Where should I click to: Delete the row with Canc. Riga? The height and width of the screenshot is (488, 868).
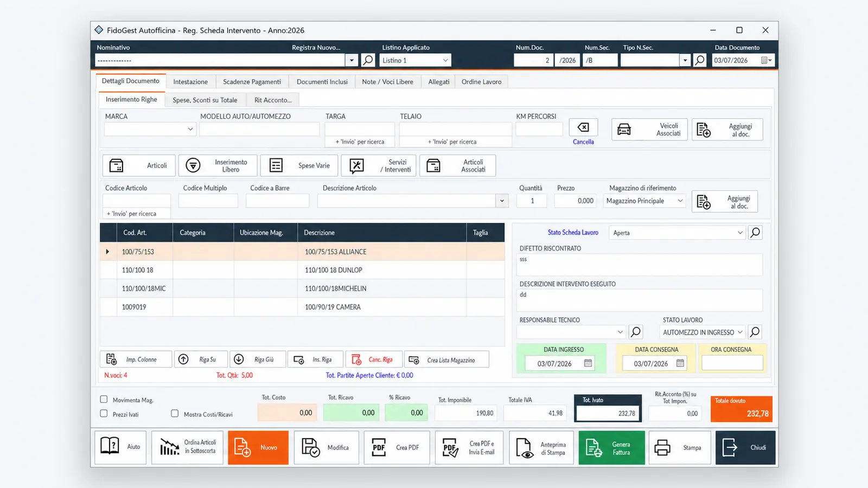tap(374, 359)
